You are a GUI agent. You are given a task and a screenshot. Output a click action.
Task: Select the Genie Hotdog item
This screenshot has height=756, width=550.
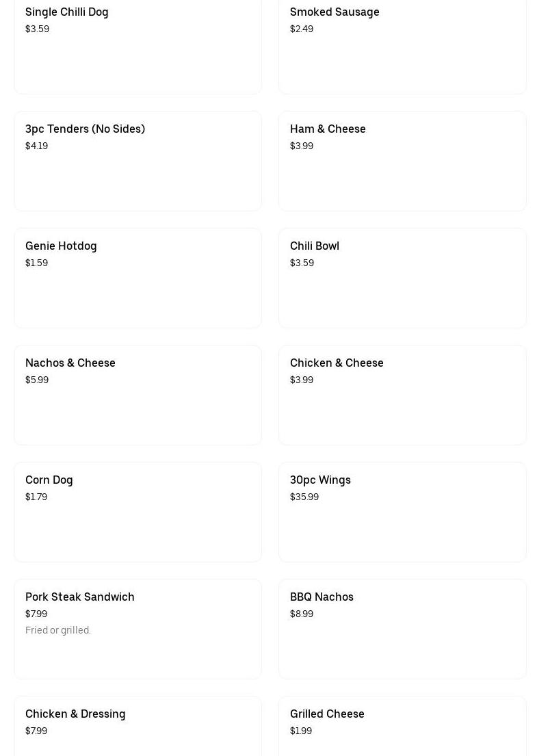[137, 278]
